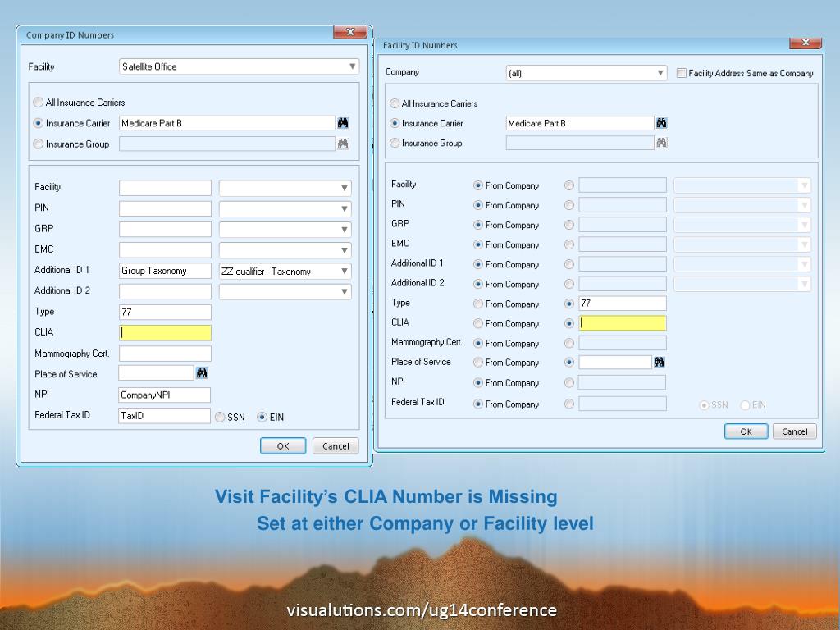840x630 pixels.
Task: Close the Facility ID Numbers dialog
Action: click(x=805, y=43)
